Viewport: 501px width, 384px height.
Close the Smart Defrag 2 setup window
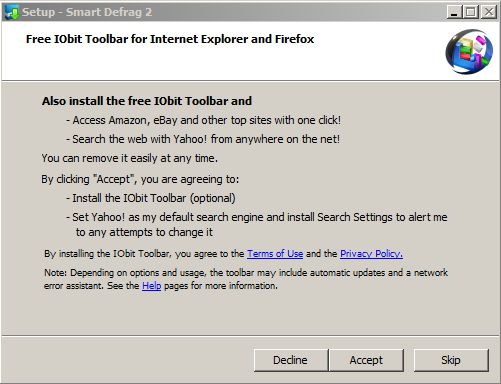click(489, 12)
